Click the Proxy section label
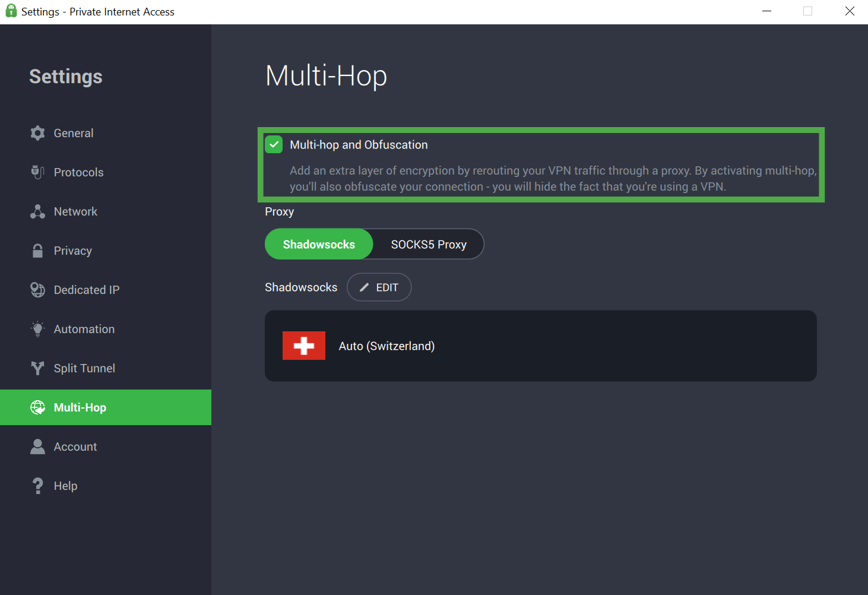Viewport: 868px width, 595px height. (x=279, y=212)
